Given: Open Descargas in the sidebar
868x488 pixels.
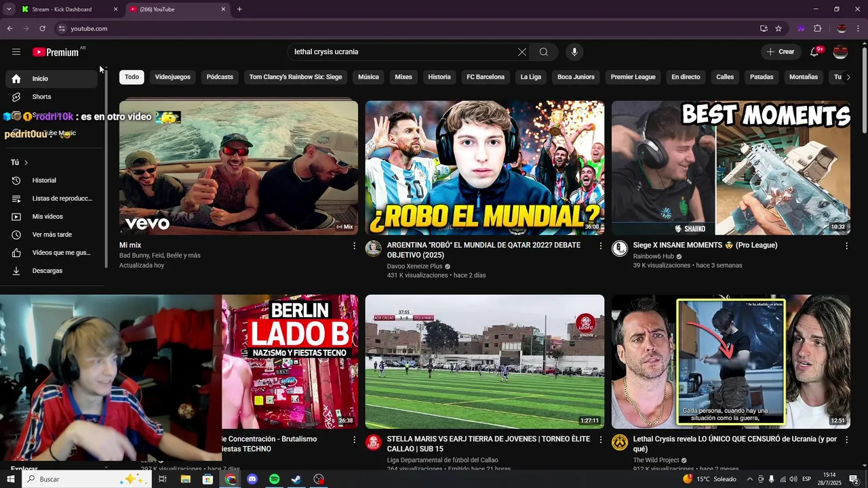Looking at the screenshot, I should click(52, 271).
